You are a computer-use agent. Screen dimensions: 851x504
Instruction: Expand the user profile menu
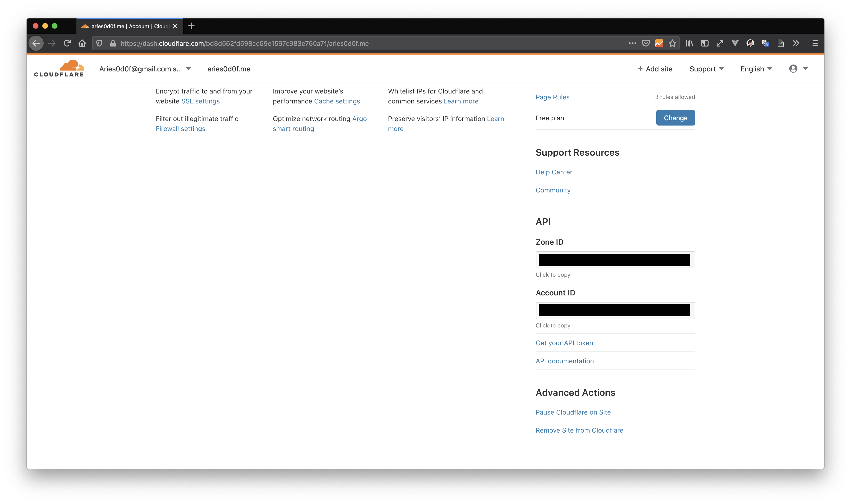click(798, 69)
